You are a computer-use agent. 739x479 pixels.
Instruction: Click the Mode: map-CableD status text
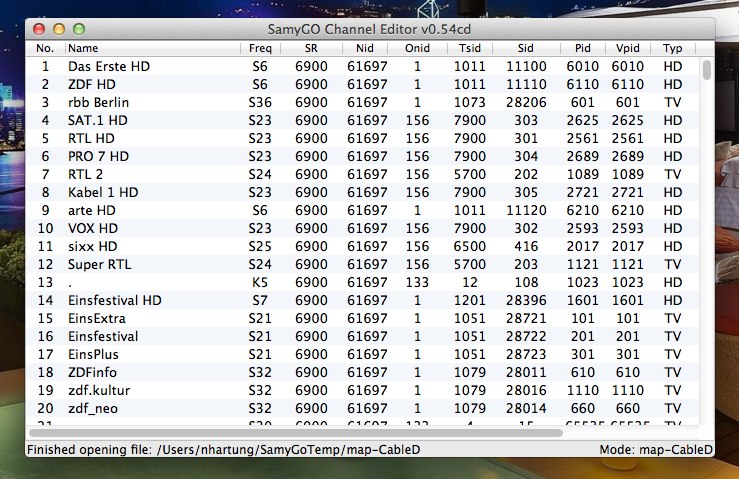(656, 450)
